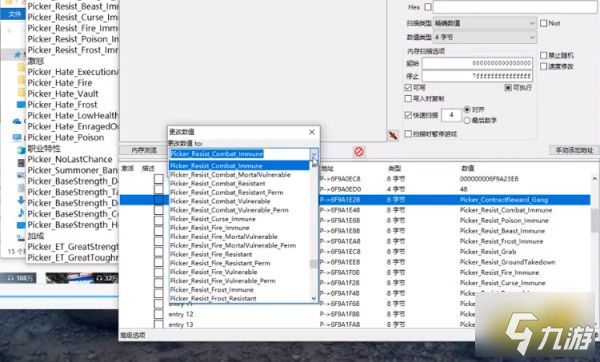Toggle the 可执行 executable checkbox

click(508, 88)
